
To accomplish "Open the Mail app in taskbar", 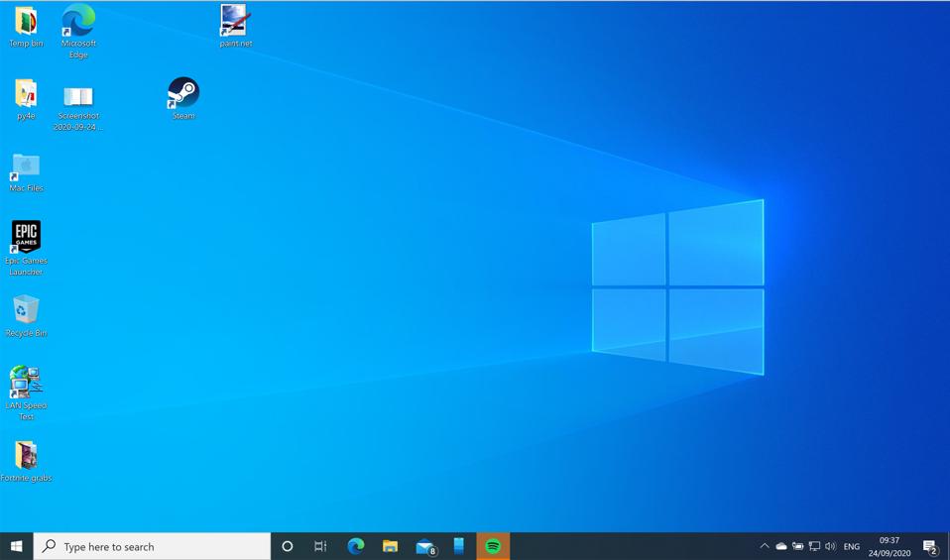I will coord(425,546).
